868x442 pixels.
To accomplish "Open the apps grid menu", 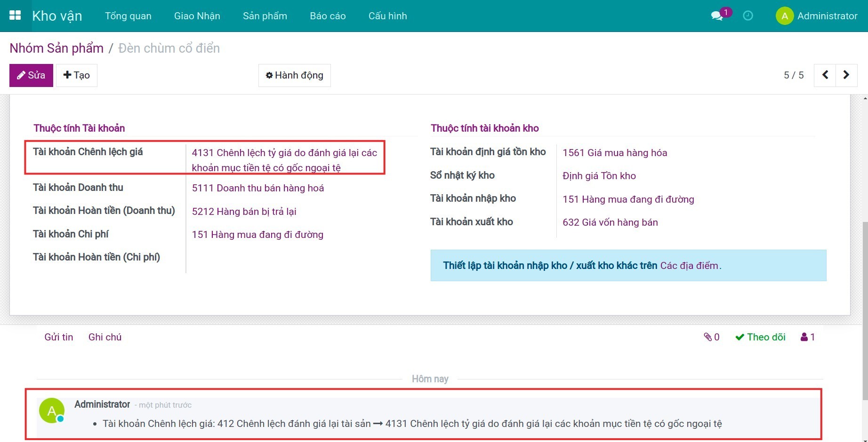I will (x=15, y=15).
